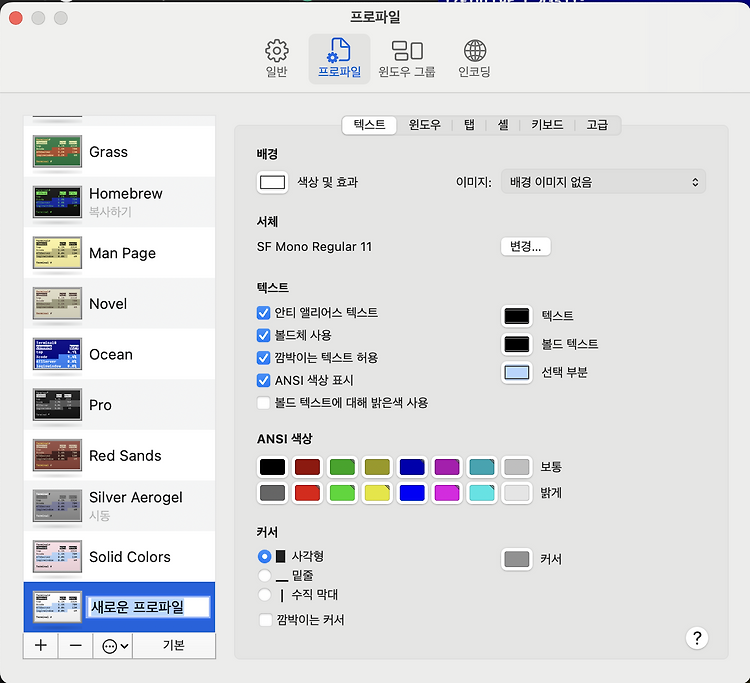Open 배경 이미지 없음 dropdown
This screenshot has height=683, width=750.
click(603, 182)
